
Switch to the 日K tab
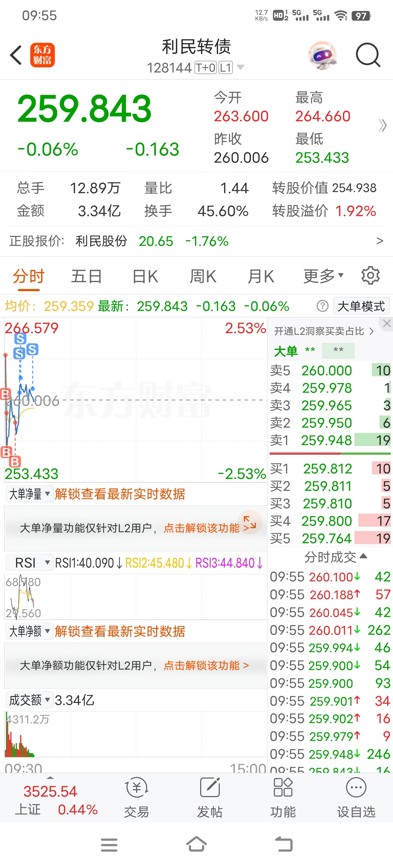pos(145,277)
